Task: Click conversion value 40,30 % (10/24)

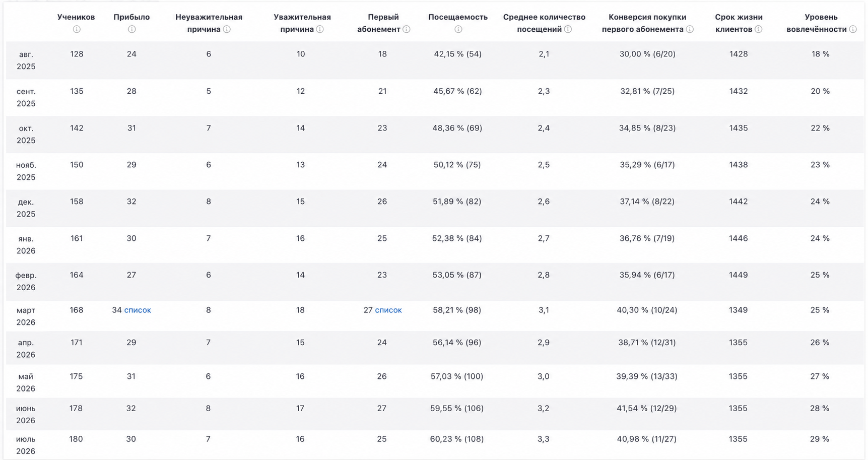Action: pyautogui.click(x=647, y=310)
